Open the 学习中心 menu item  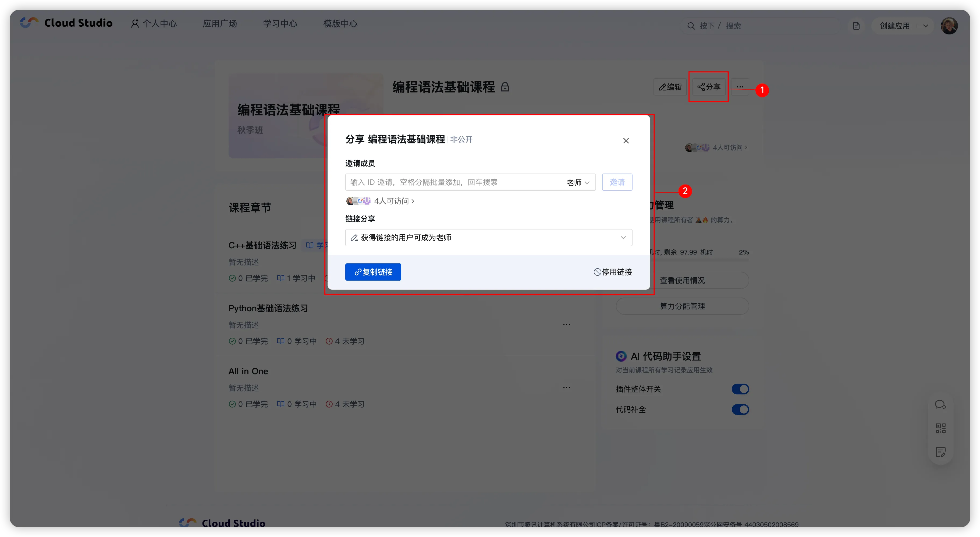pyautogui.click(x=280, y=24)
